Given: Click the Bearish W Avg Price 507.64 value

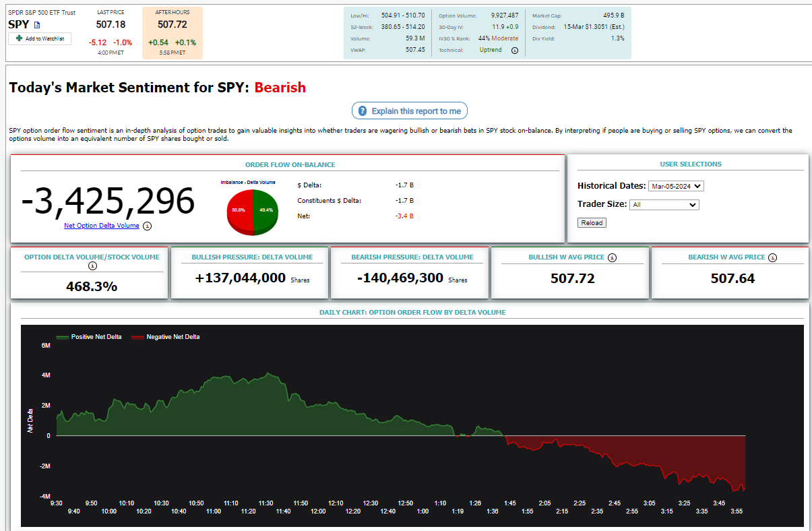Looking at the screenshot, I should click(x=732, y=278).
